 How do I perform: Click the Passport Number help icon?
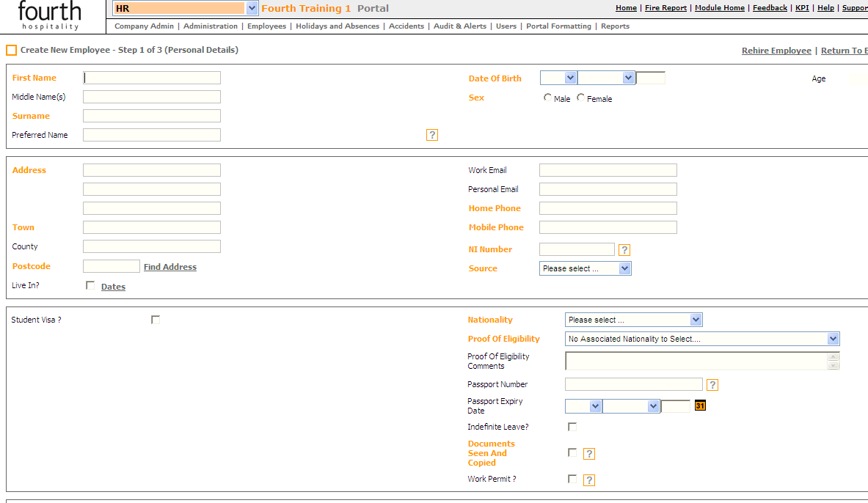click(x=712, y=384)
